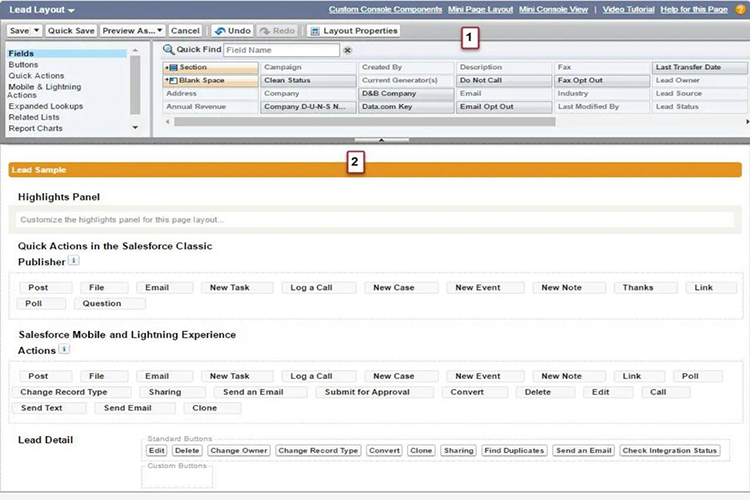This screenshot has height=500, width=750.
Task: Click inside the Field Name search field
Action: (282, 50)
